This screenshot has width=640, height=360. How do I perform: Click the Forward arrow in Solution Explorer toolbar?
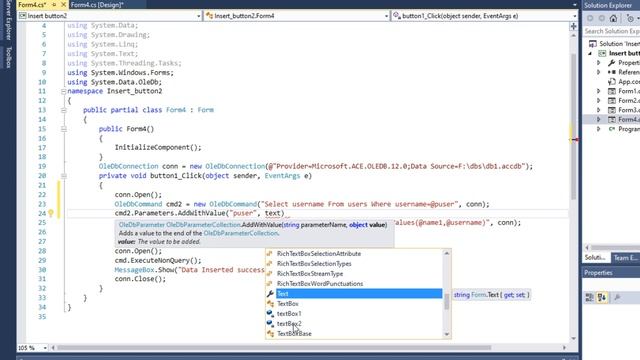point(602,18)
